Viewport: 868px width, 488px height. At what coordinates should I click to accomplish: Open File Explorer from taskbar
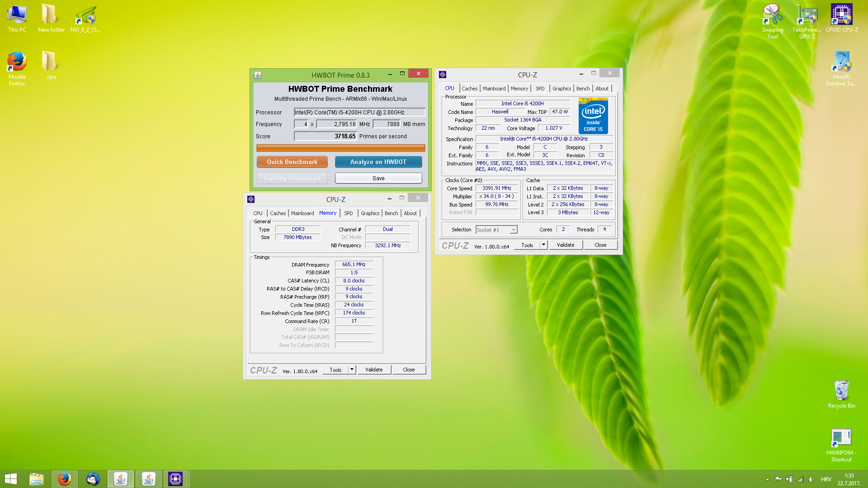point(37,479)
